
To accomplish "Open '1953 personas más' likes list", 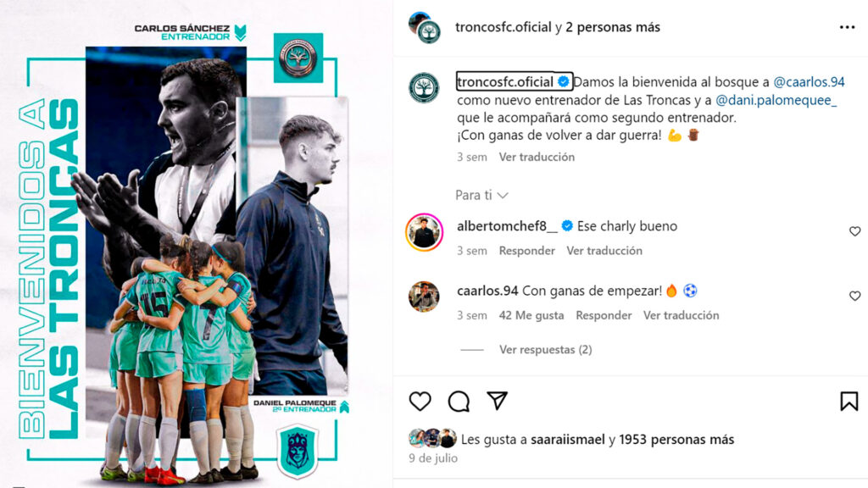I will click(676, 440).
